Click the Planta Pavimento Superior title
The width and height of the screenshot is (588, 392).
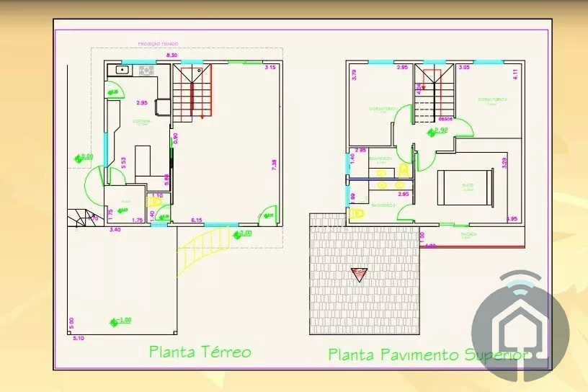429,355
